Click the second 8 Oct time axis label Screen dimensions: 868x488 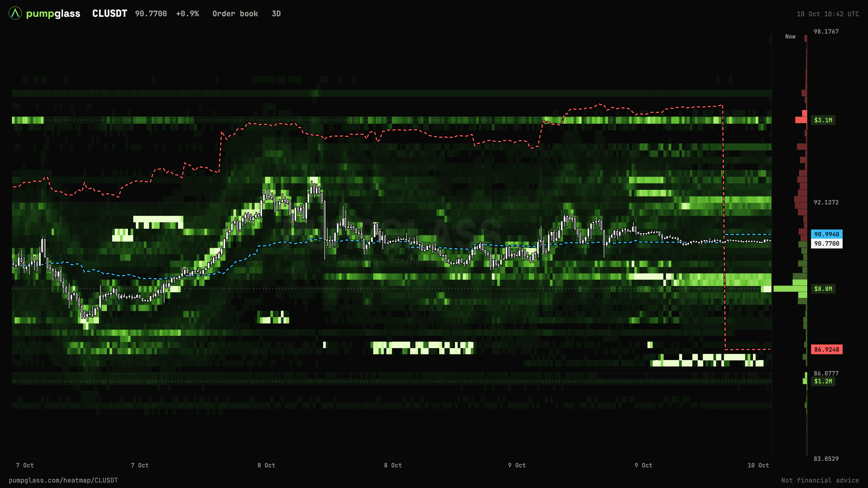(393, 465)
